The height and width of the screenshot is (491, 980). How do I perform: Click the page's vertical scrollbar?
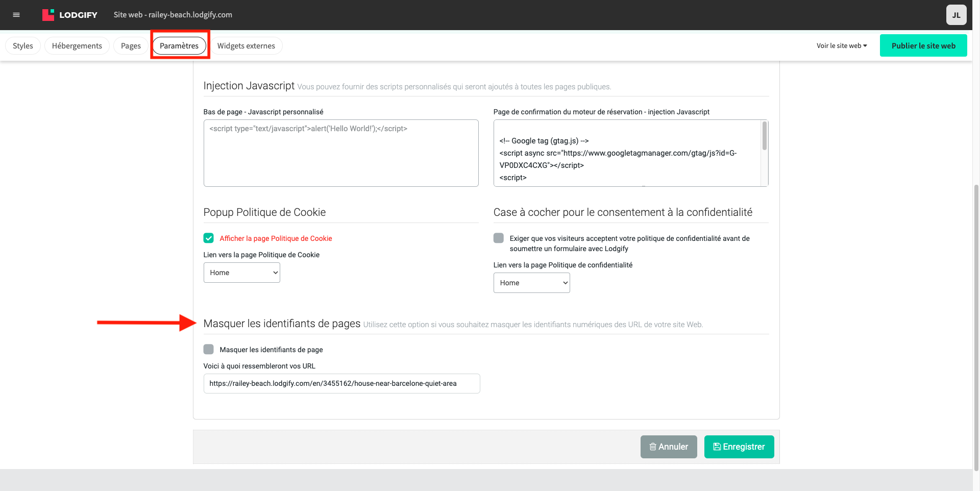[976, 327]
